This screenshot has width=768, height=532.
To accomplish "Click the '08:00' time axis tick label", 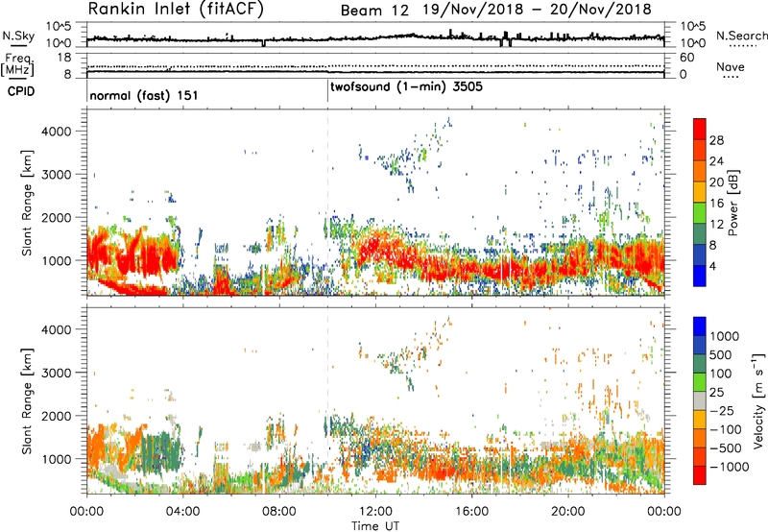I will click(x=279, y=512).
